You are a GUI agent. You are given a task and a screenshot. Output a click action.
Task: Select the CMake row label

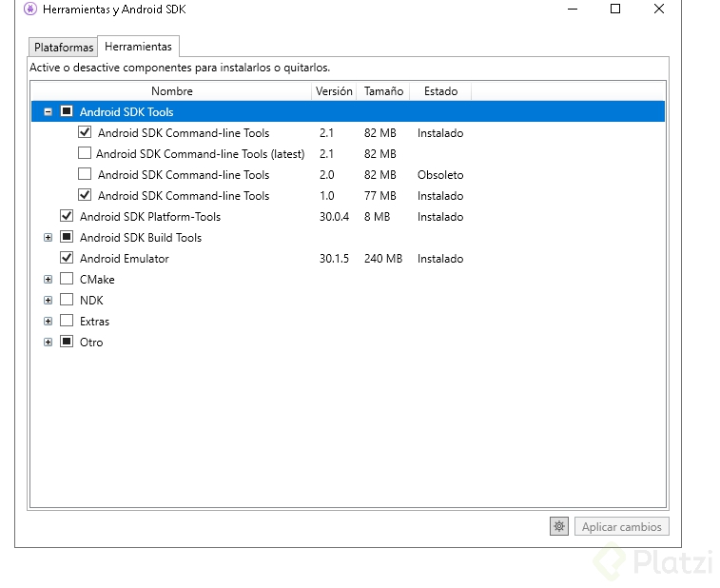click(x=97, y=280)
